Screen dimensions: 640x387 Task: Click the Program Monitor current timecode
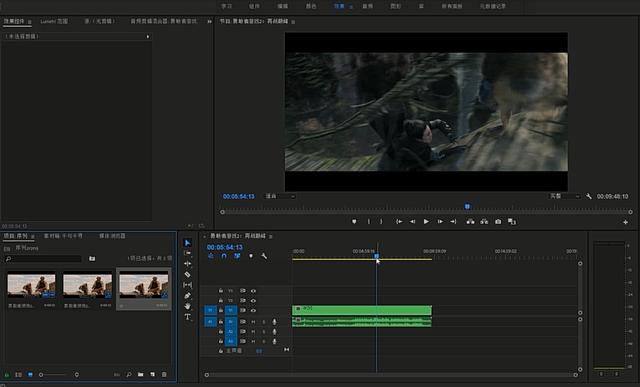[x=239, y=196]
